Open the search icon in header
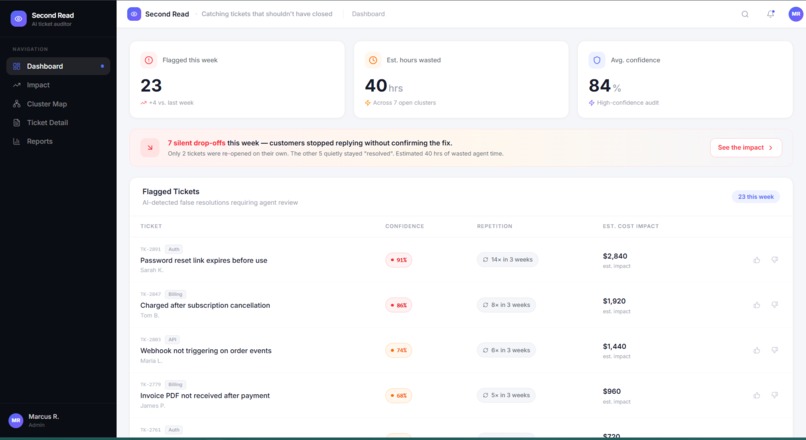Image resolution: width=806 pixels, height=440 pixels. click(x=745, y=14)
